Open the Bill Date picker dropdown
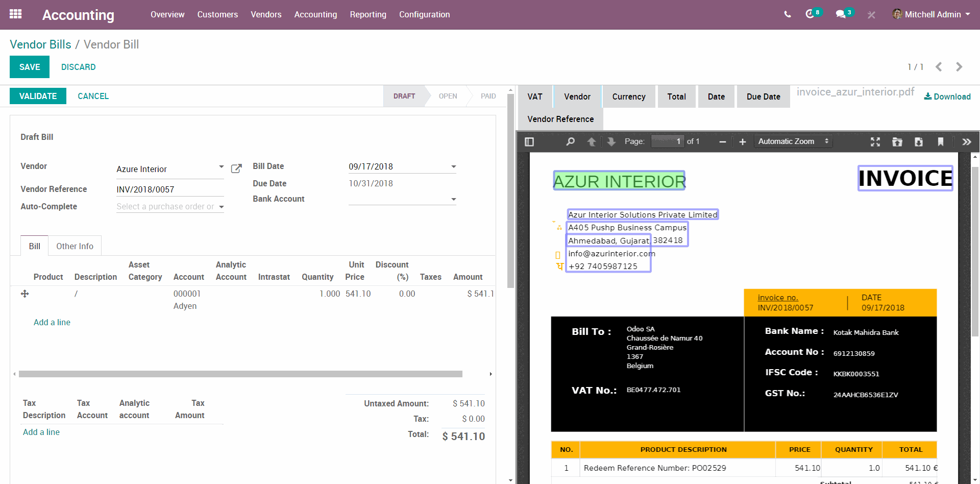 (453, 167)
